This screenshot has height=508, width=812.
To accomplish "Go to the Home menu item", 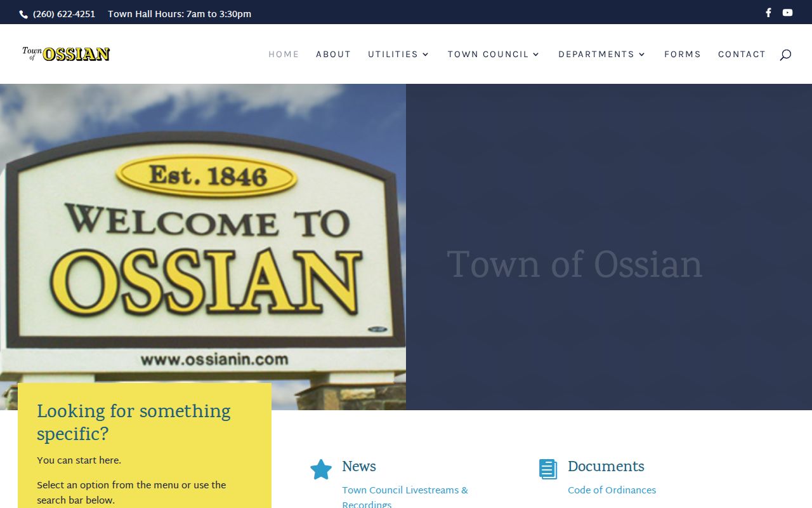I will pos(284,54).
